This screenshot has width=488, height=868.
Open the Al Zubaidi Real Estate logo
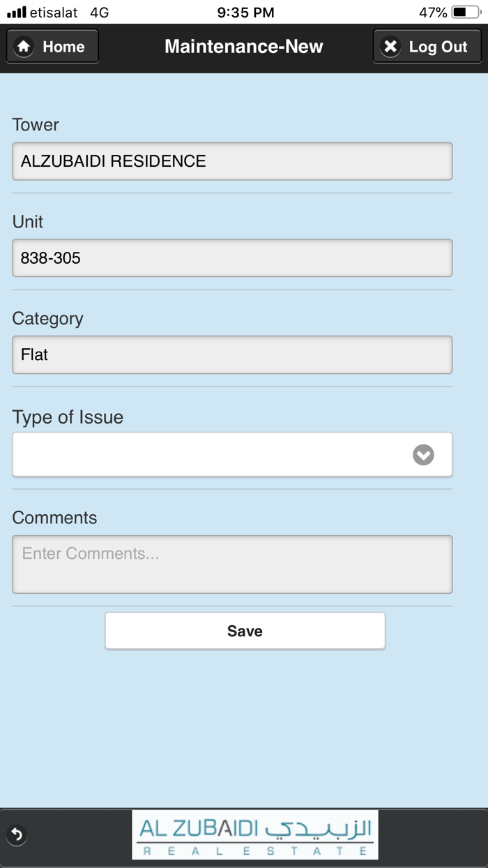click(x=255, y=835)
